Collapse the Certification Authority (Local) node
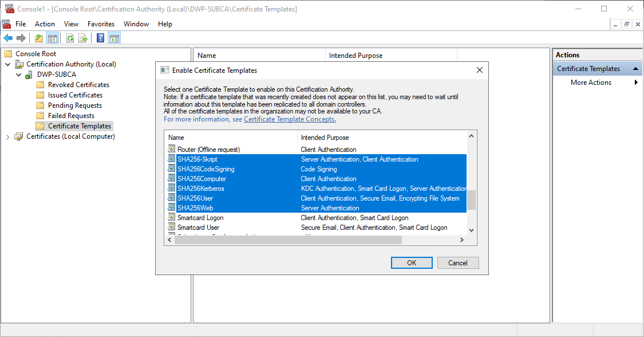The image size is (644, 337). [x=7, y=64]
